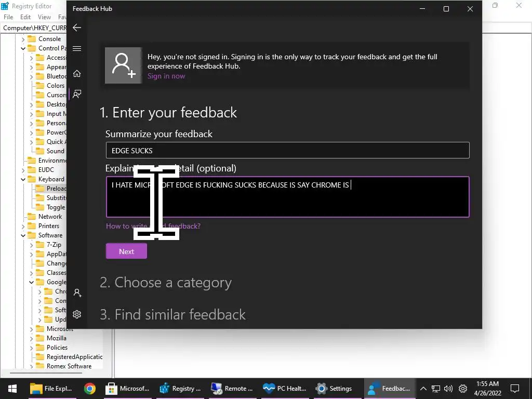Expand the EUDC registry key
The width and height of the screenshot is (532, 399).
[x=23, y=170]
